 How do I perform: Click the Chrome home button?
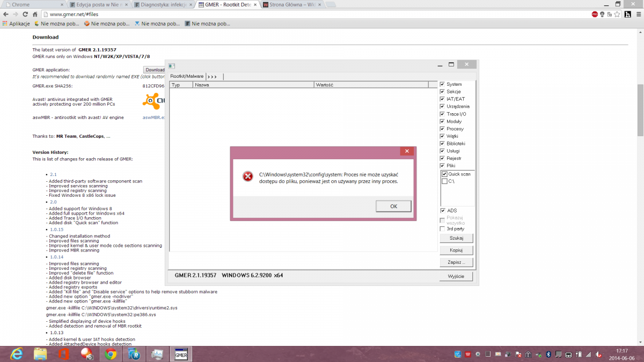tap(35, 14)
